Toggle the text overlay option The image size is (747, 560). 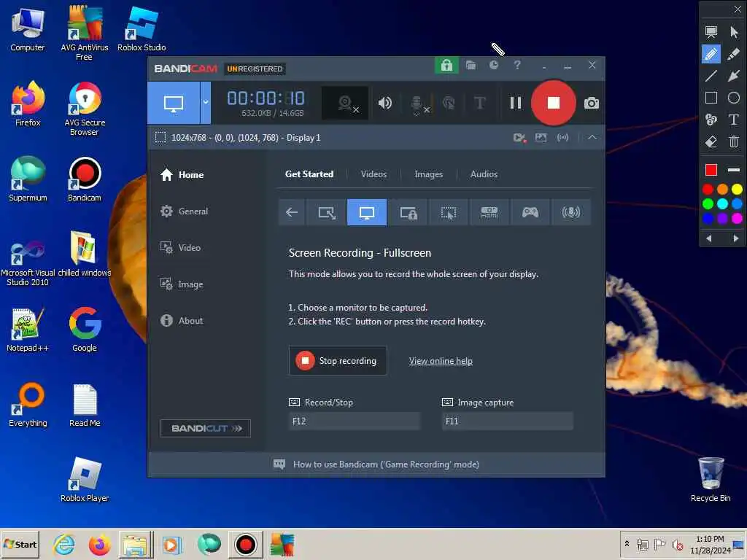click(x=480, y=103)
